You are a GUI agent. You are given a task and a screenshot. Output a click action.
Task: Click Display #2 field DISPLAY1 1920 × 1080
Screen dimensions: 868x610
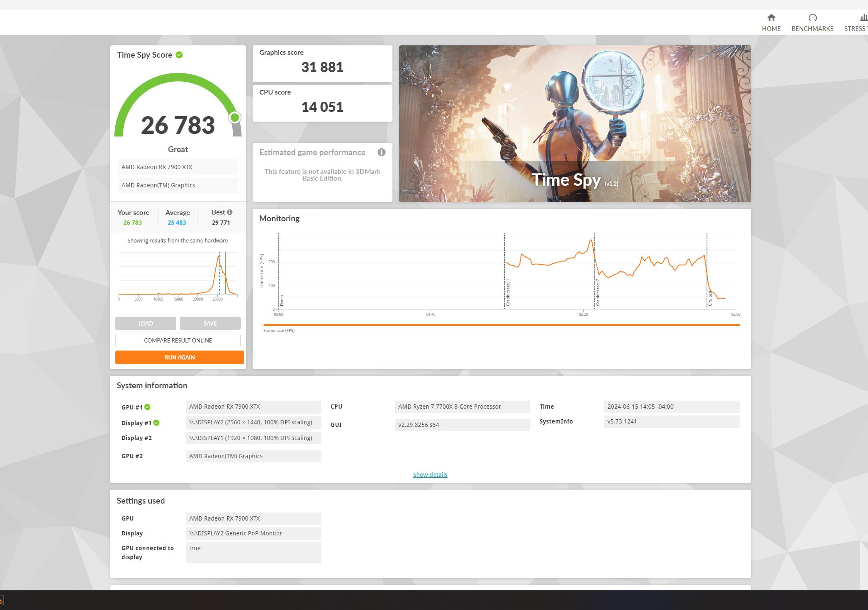coord(253,438)
